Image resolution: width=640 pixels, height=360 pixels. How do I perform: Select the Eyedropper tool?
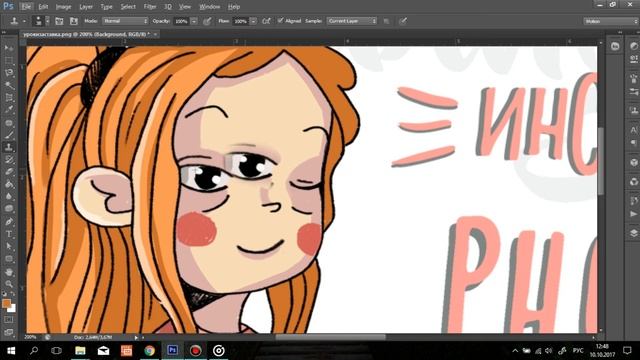pos(9,110)
